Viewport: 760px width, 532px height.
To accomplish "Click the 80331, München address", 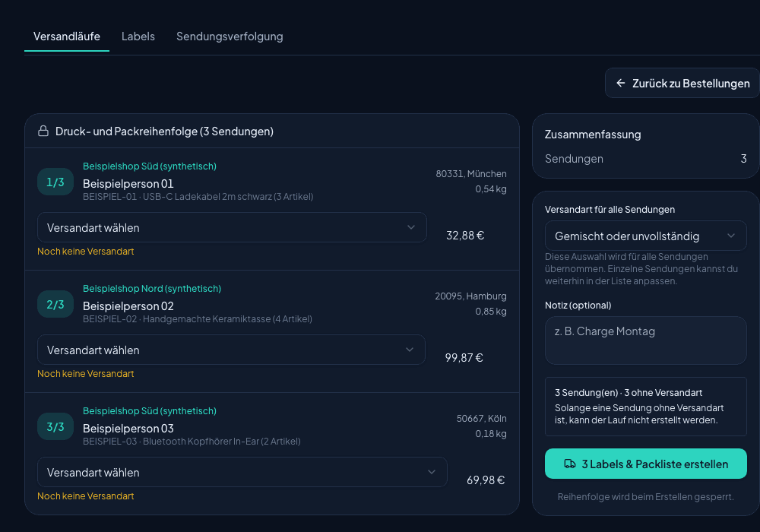I will [x=471, y=174].
